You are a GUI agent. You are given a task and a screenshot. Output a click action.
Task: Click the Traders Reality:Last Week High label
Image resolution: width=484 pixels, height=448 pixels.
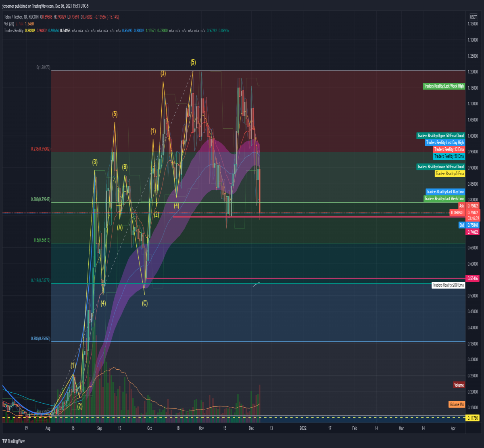tap(444, 86)
